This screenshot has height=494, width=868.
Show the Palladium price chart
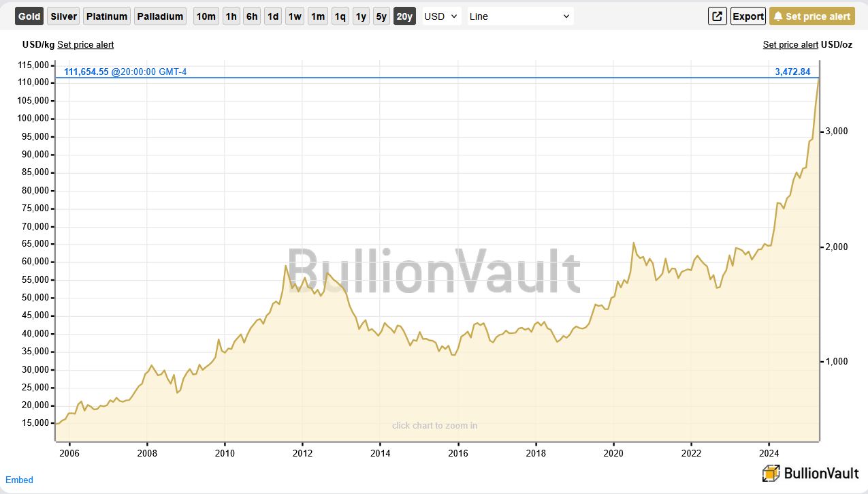160,16
